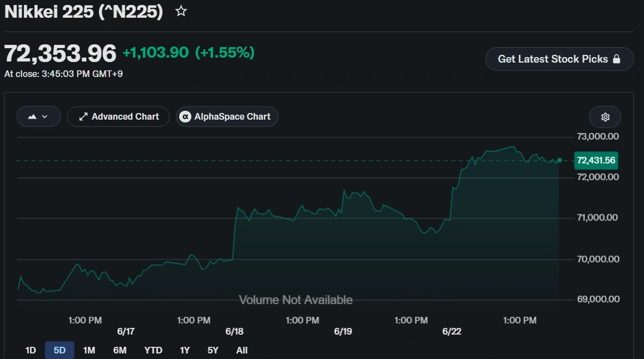Click the expand arrows icon on Advanced Chart
Screen dimensions: 644x359
[83, 117]
